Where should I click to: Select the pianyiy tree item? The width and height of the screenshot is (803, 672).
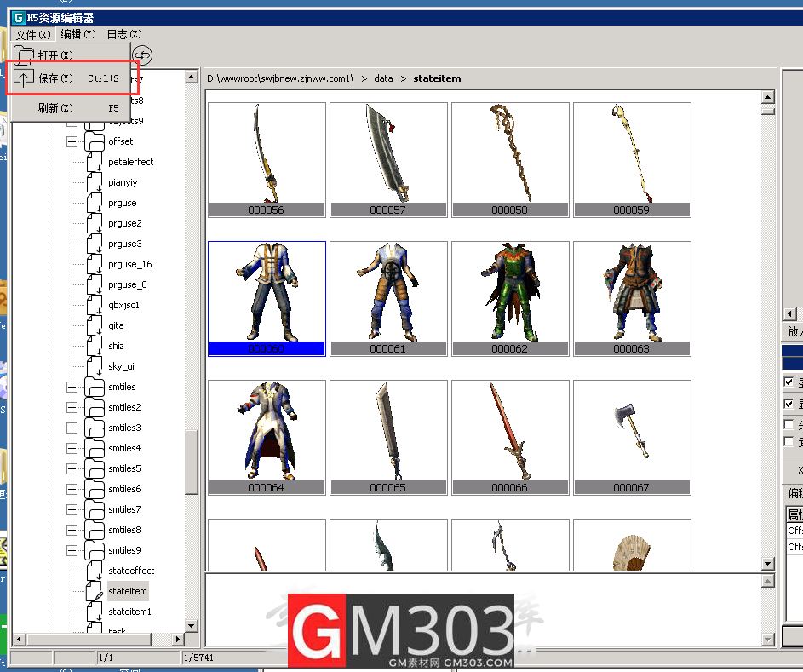point(123,182)
